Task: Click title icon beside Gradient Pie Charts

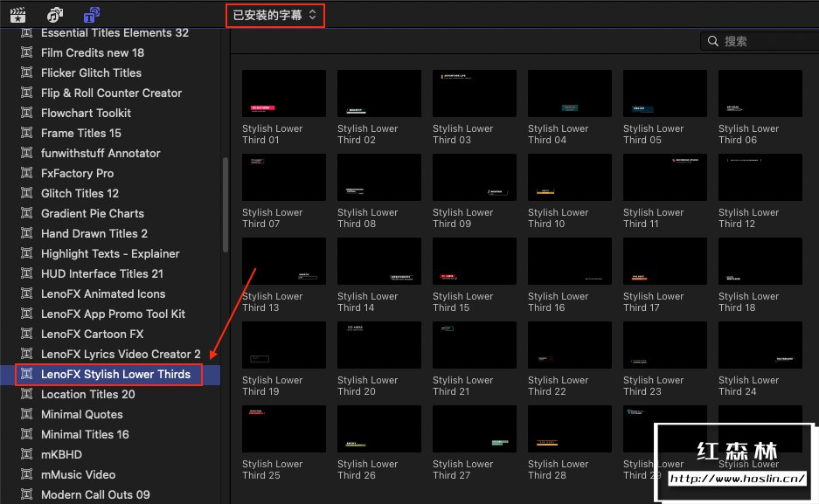Action: tap(26, 213)
